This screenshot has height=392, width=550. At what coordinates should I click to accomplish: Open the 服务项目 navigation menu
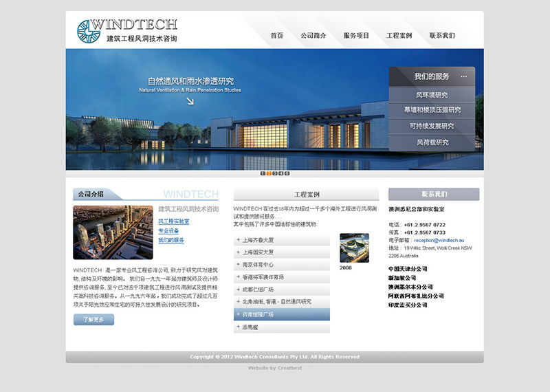pos(356,35)
